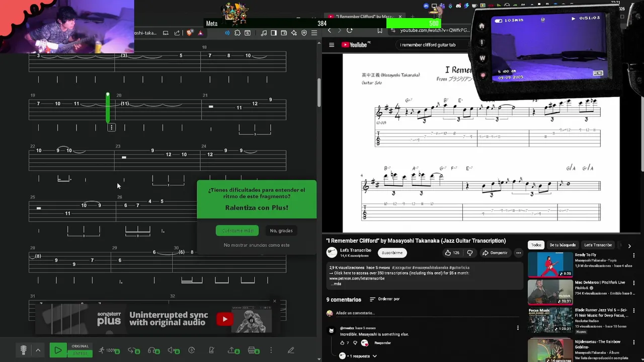The height and width of the screenshot is (362, 644).
Task: Open the playback speed 100% control
Action: pyautogui.click(x=109, y=350)
